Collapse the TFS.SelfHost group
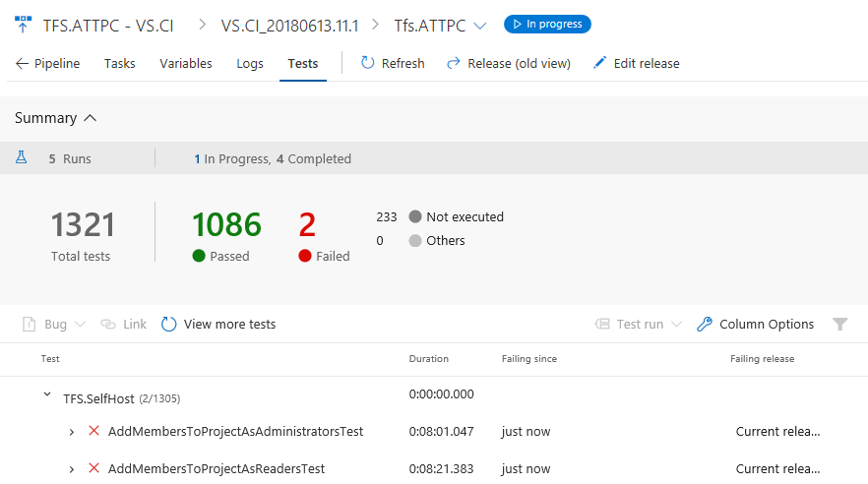Image resolution: width=868 pixels, height=484 pixels. point(47,394)
